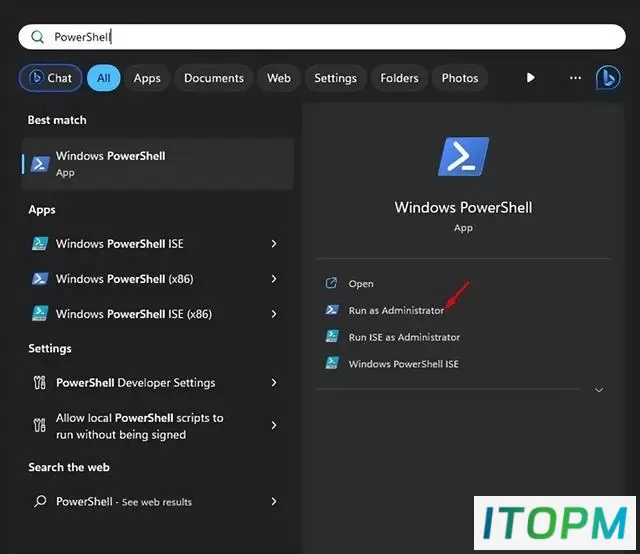Click the Open action's external-link icon
Image resolution: width=640 pixels, height=554 pixels.
click(x=331, y=283)
